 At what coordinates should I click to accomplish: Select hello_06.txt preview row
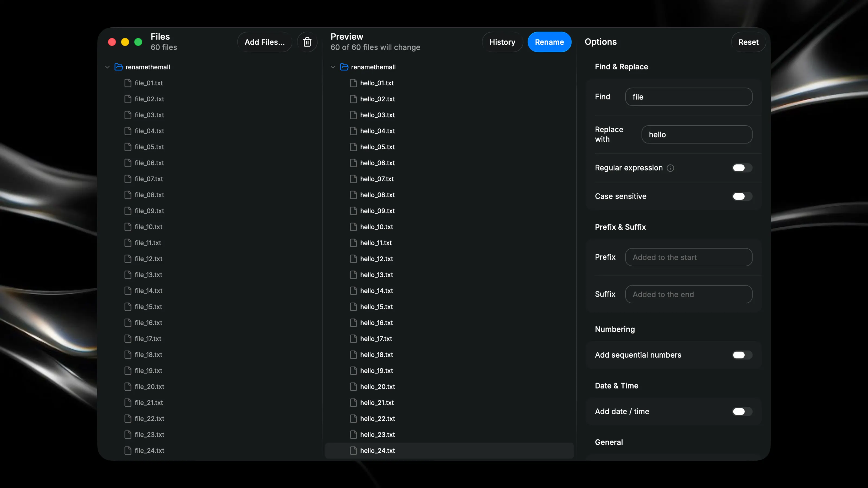tap(449, 163)
